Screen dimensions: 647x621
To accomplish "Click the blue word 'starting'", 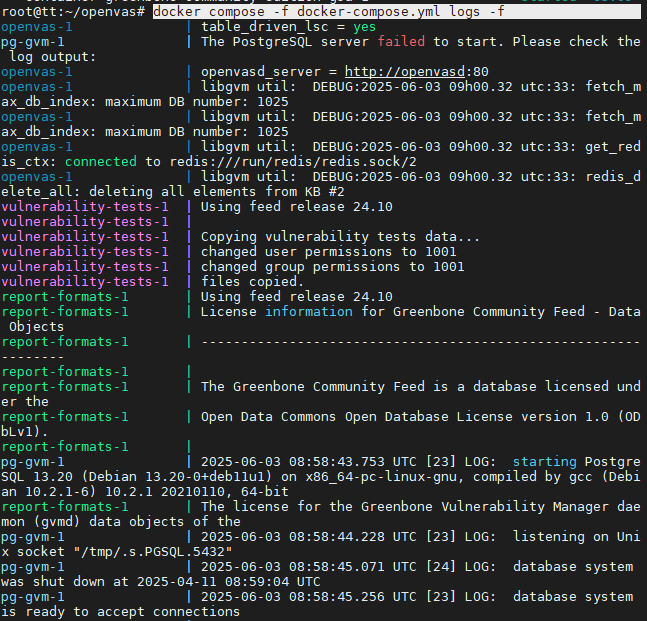I will 544,461.
